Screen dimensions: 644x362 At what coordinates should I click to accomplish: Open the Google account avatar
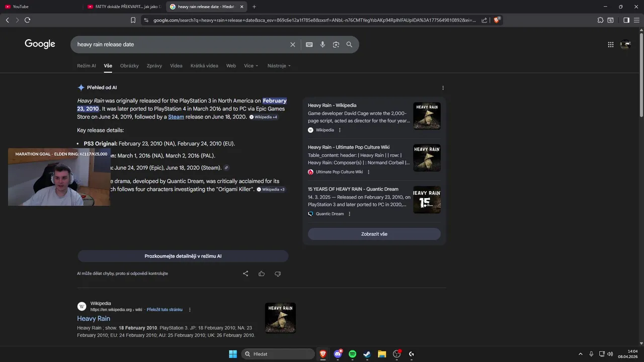click(x=625, y=44)
